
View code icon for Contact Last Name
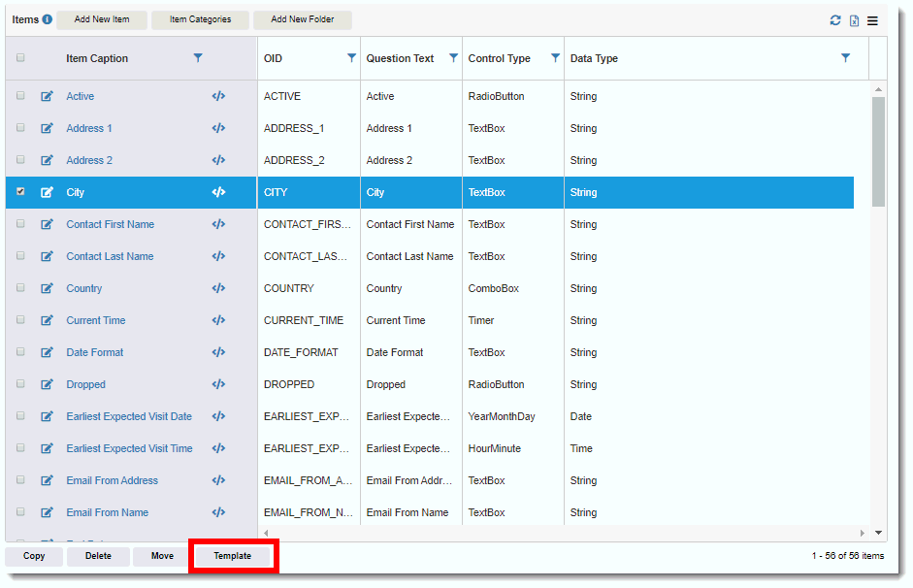[x=218, y=256]
